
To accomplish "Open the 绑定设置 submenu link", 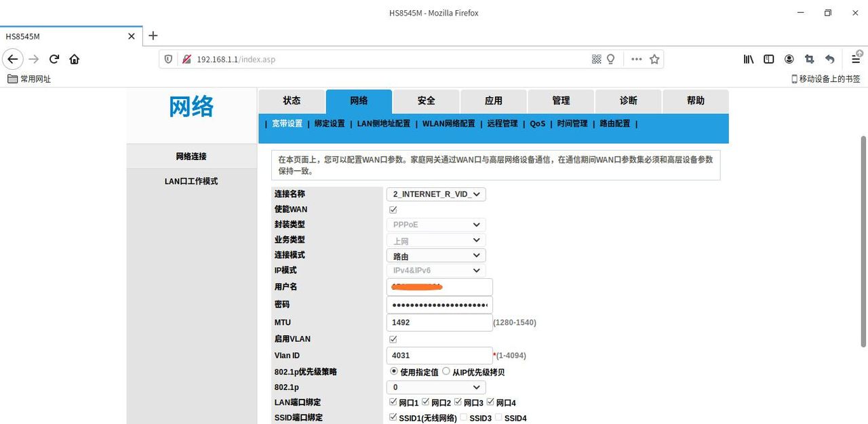I will point(330,123).
